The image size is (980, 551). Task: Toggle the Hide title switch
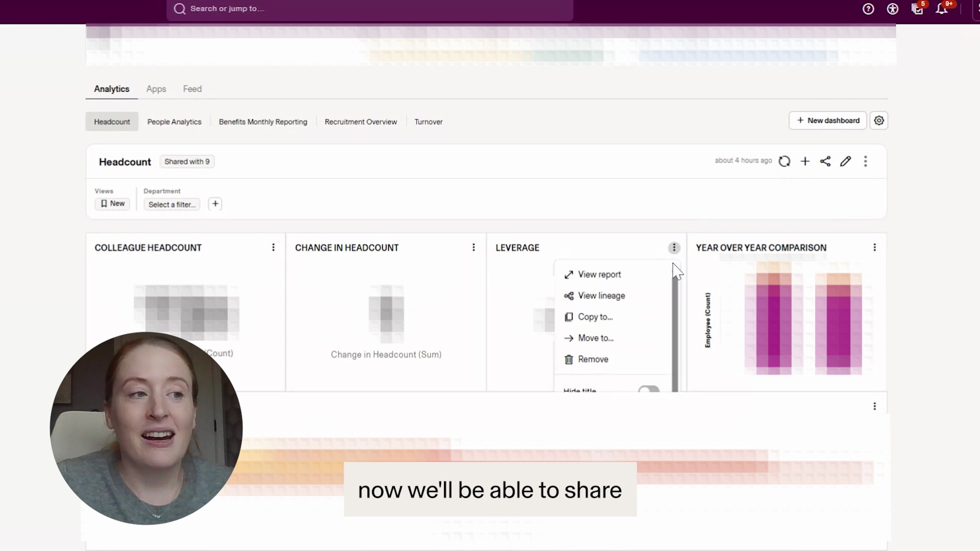[649, 390]
